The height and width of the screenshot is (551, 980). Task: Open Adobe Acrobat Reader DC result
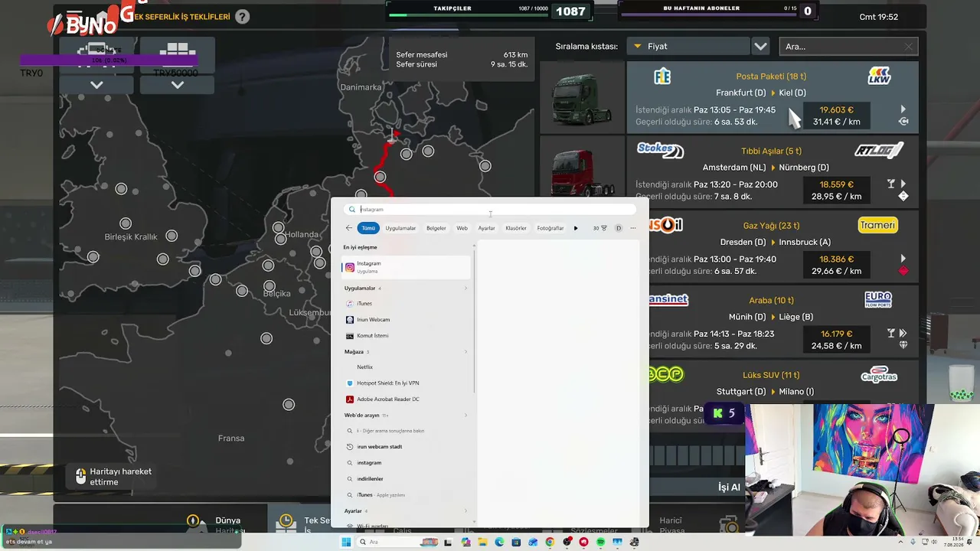point(406,399)
